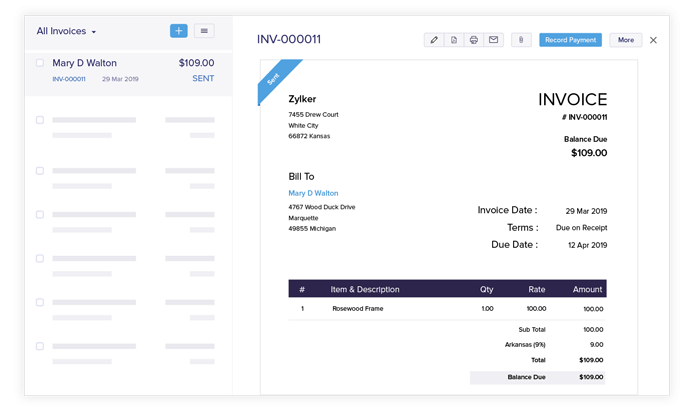Open the hamburger list options icon
691x408 pixels.
point(204,31)
